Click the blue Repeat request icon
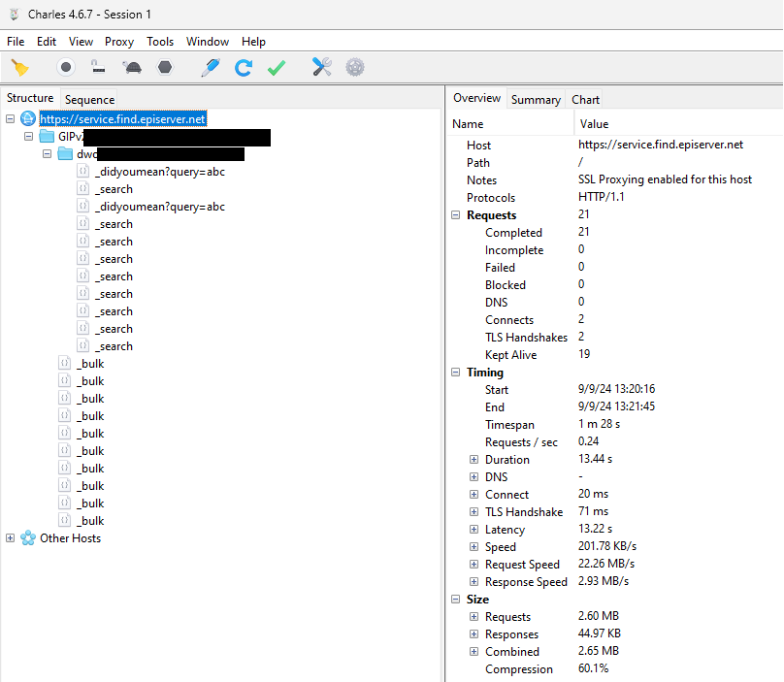784x682 pixels. coord(244,67)
